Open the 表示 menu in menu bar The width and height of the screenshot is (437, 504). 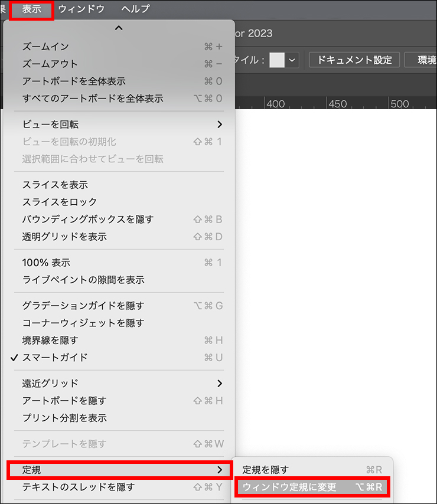(32, 9)
